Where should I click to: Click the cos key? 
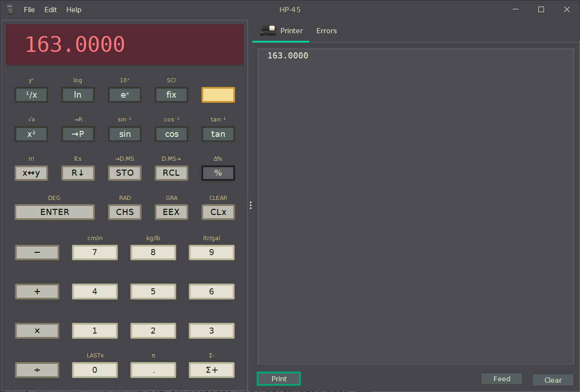[x=172, y=134]
